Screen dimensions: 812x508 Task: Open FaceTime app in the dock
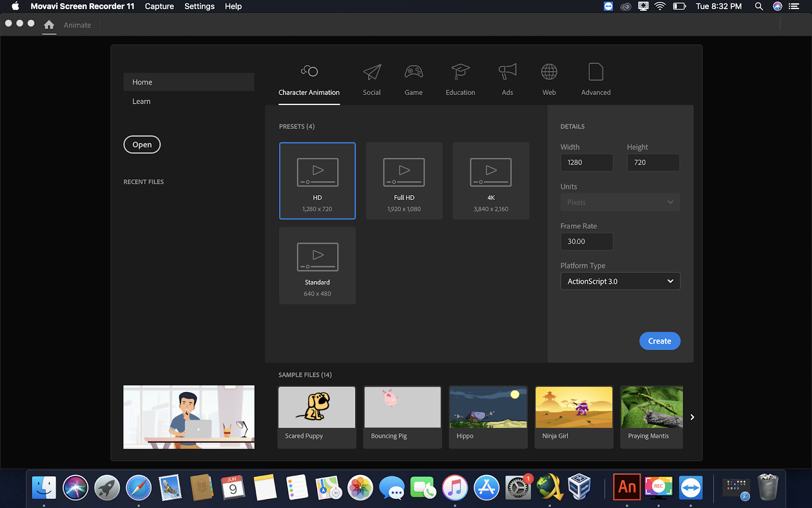[423, 488]
